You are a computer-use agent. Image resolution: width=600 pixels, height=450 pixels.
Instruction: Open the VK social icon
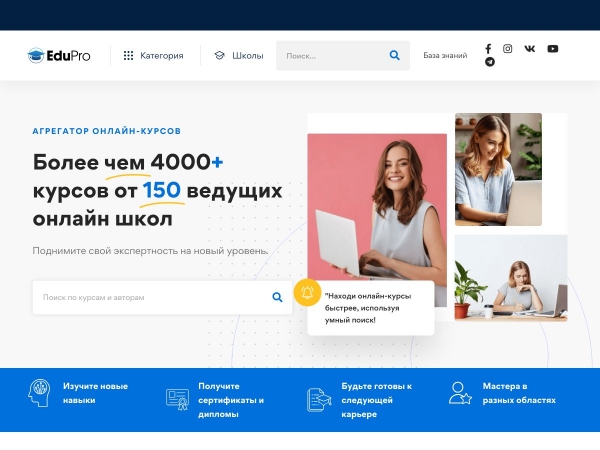(530, 49)
